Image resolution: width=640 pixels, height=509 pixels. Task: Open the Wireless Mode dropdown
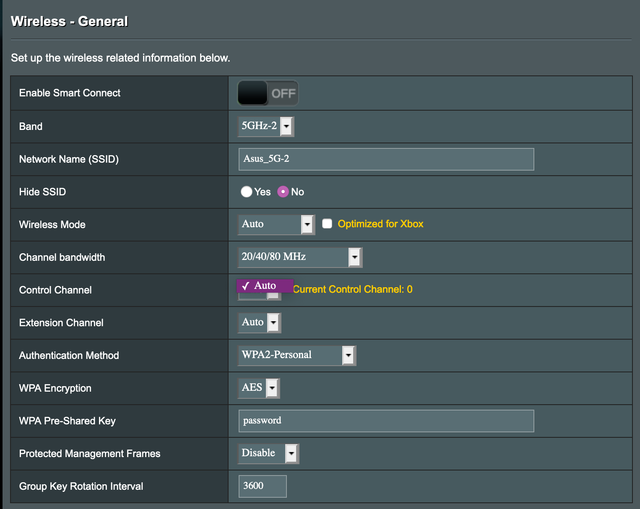pos(277,224)
